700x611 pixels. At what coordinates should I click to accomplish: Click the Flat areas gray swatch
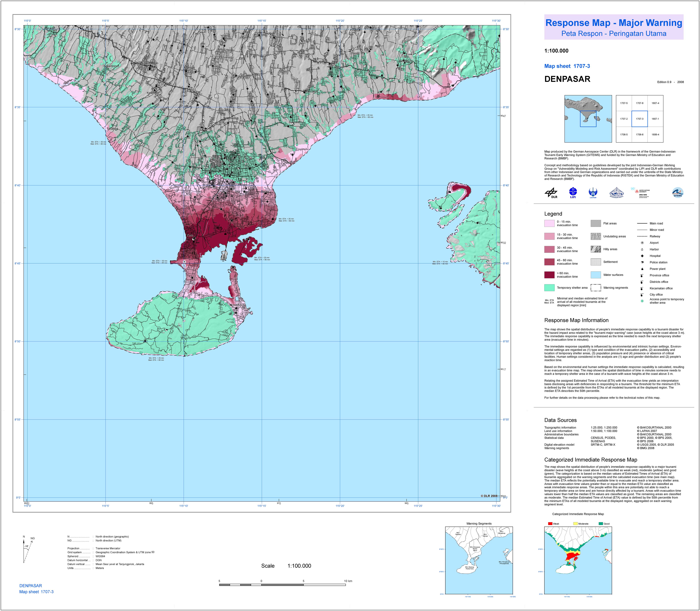point(596,223)
